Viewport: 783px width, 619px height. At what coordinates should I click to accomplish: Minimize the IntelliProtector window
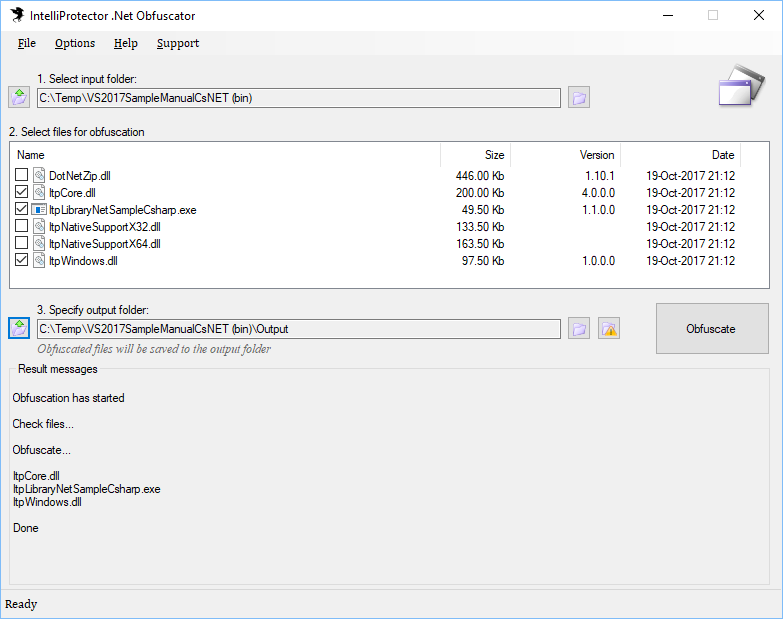coord(668,15)
